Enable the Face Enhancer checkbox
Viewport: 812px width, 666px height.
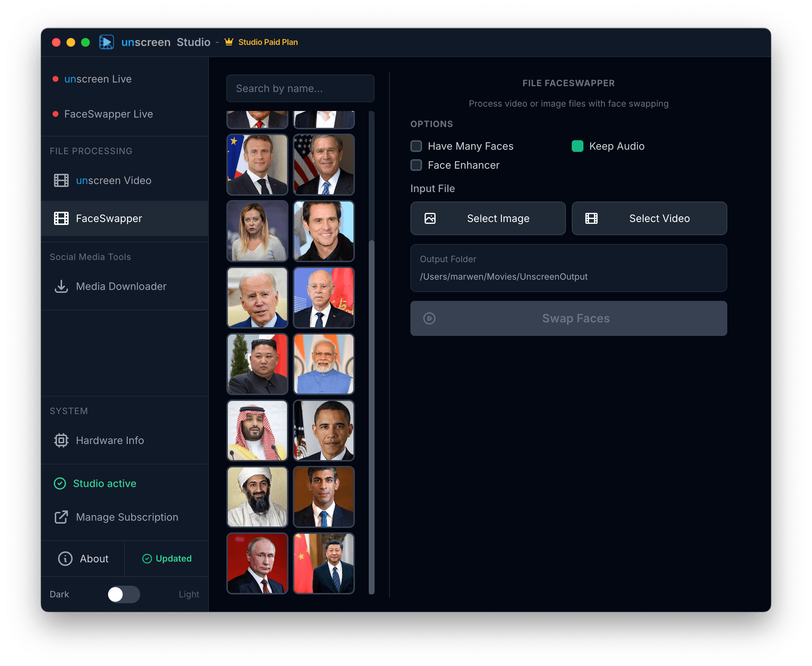pyautogui.click(x=416, y=165)
